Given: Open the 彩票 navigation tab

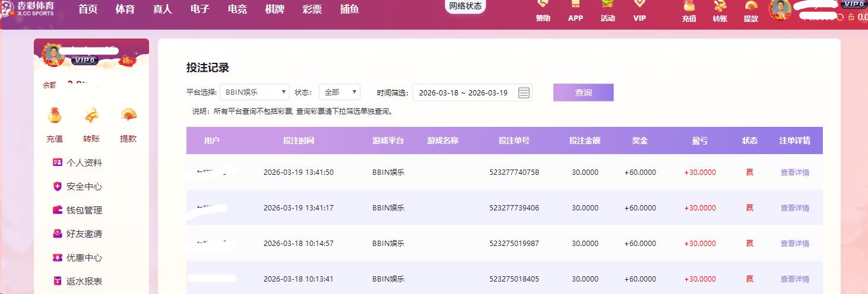Looking at the screenshot, I should click(312, 9).
